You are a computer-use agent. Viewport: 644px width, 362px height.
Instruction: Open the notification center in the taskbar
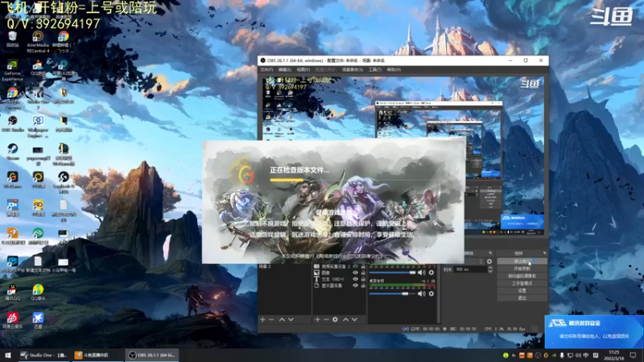click(633, 355)
